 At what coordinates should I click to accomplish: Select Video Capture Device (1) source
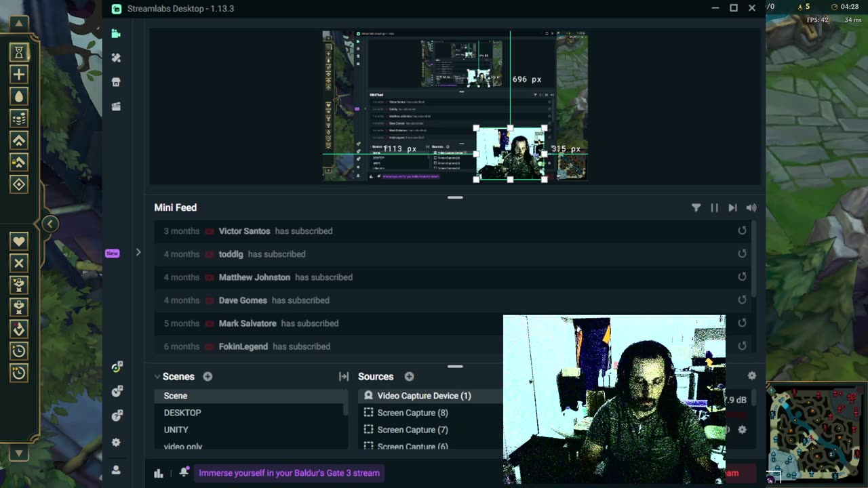pyautogui.click(x=431, y=396)
